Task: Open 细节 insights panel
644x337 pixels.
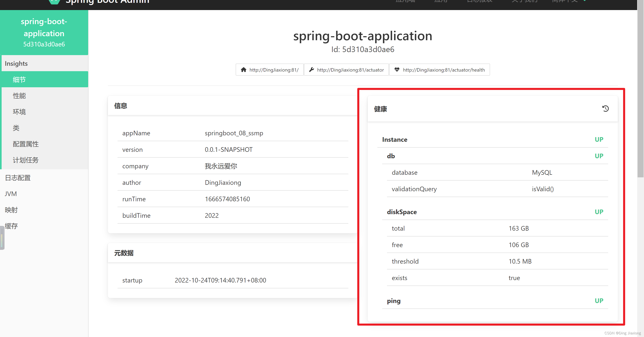Action: pos(44,79)
